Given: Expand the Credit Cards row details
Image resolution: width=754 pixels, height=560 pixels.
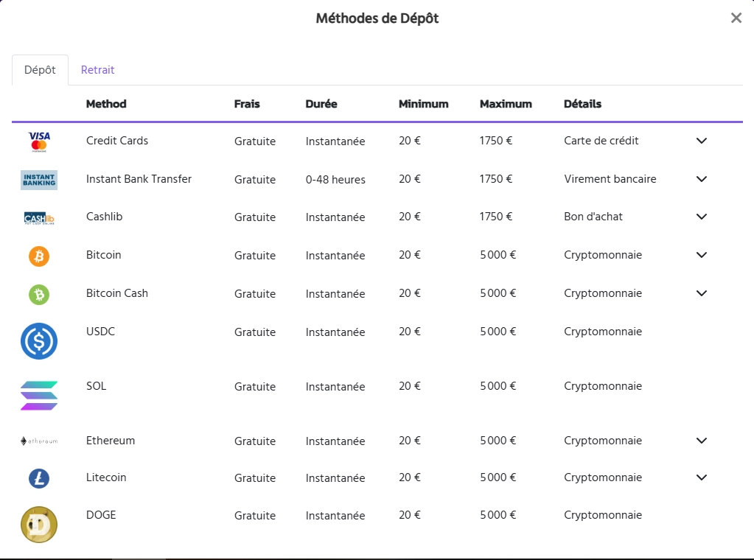Looking at the screenshot, I should point(701,141).
